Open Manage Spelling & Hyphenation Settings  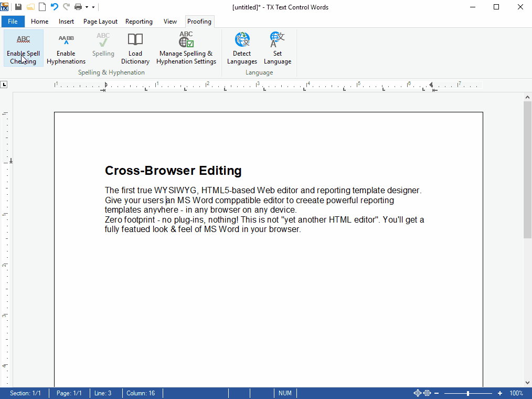186,48
